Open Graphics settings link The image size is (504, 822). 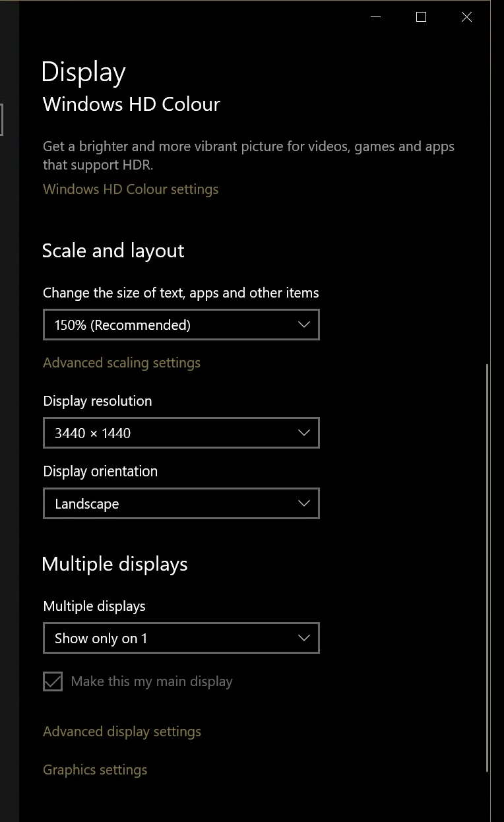(x=95, y=770)
